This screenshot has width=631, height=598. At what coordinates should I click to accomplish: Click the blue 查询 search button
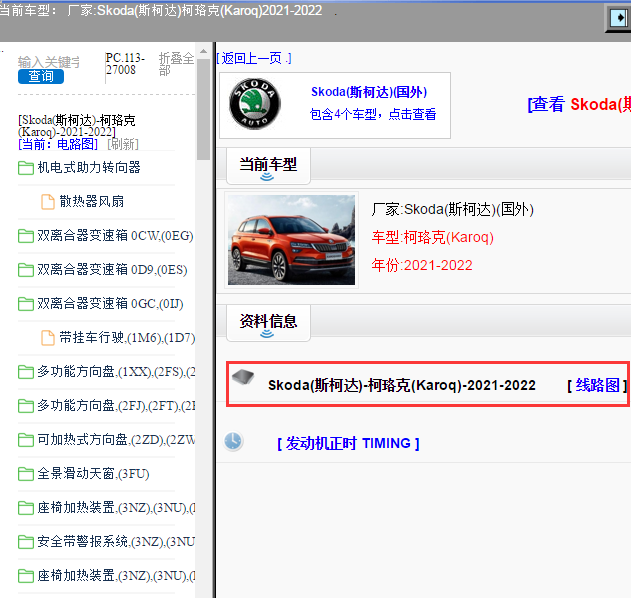point(41,76)
